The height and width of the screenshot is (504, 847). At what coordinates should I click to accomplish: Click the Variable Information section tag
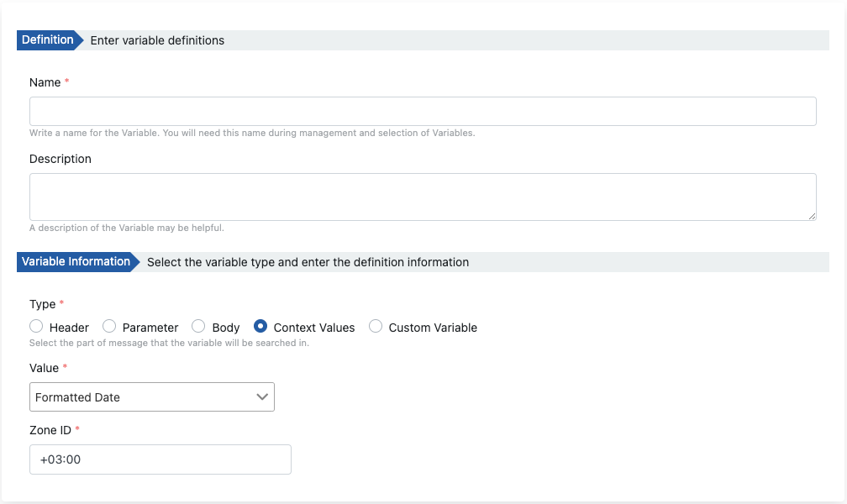(76, 262)
